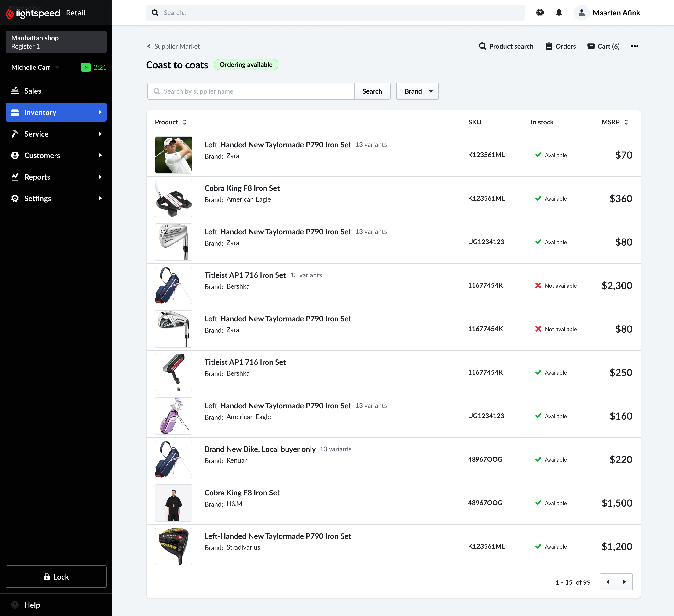The height and width of the screenshot is (616, 674).
Task: Click the Help icon at sidebar bottom
Action: pos(15,605)
